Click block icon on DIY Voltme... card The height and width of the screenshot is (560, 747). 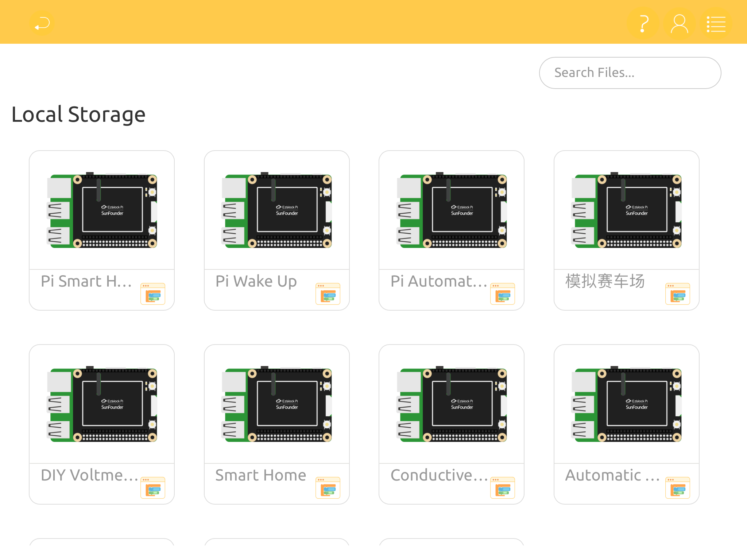click(153, 488)
